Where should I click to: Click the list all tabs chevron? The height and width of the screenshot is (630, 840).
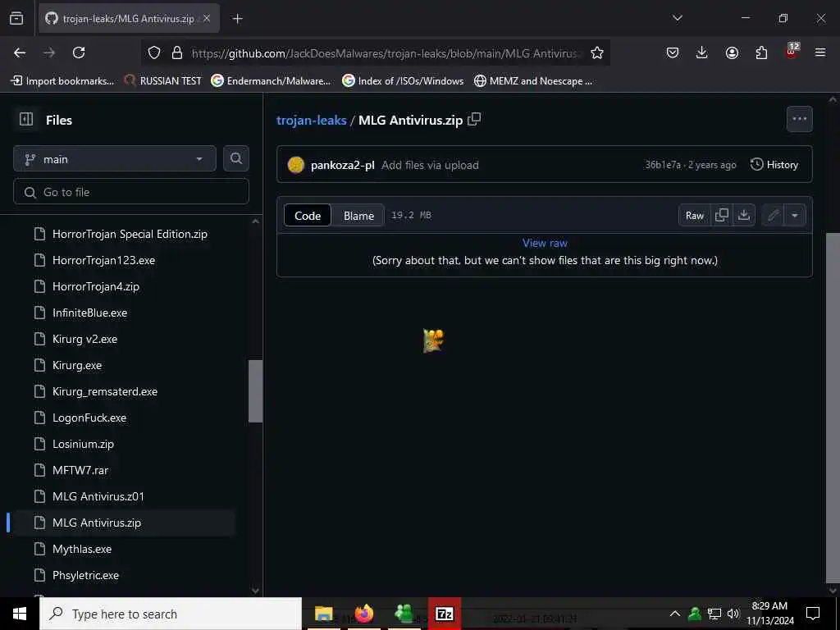[x=677, y=18]
